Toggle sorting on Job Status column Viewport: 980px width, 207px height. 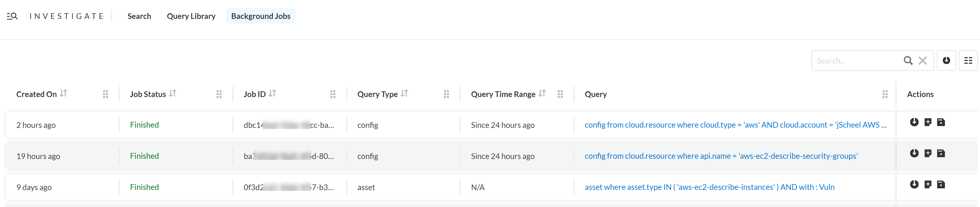(x=173, y=93)
